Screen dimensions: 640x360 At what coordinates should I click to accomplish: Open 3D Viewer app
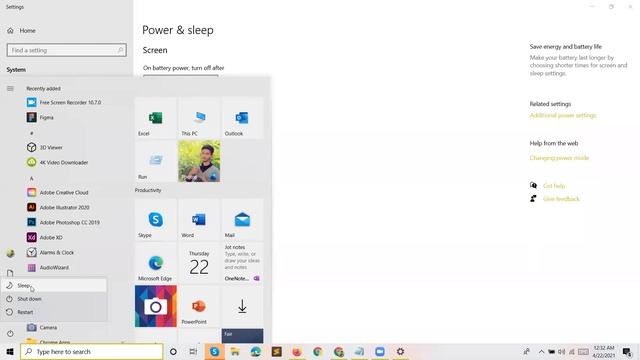44,147
